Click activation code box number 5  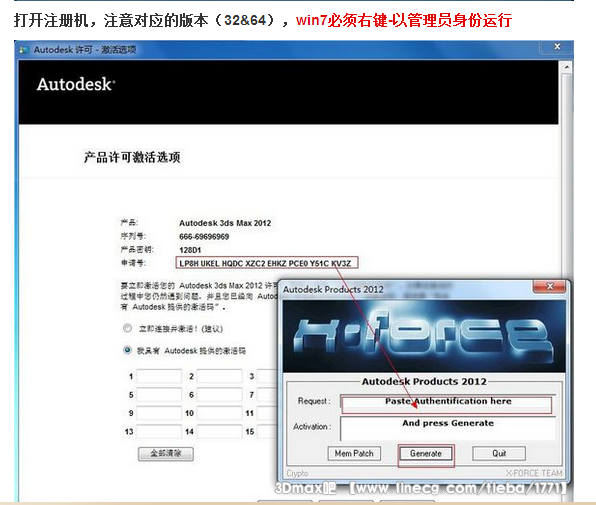159,394
